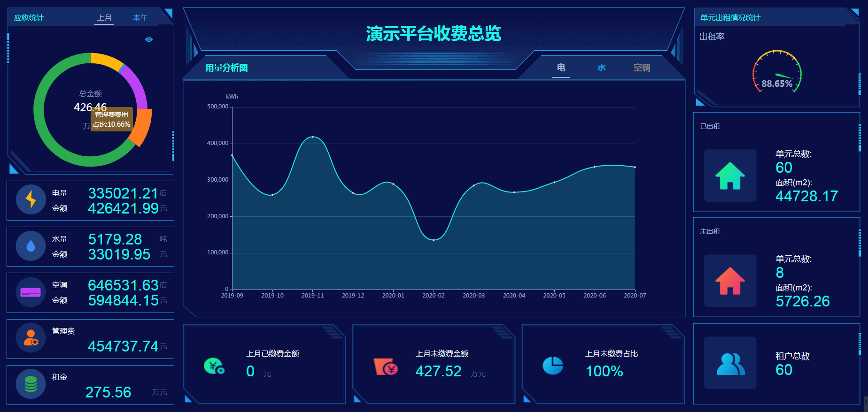The image size is (868, 412).
Task: Click the water drop icon
Action: coord(31,245)
